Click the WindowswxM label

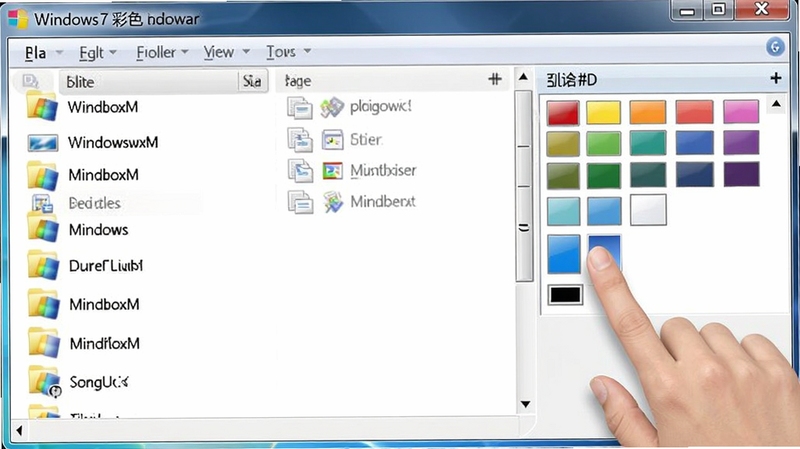coord(113,142)
